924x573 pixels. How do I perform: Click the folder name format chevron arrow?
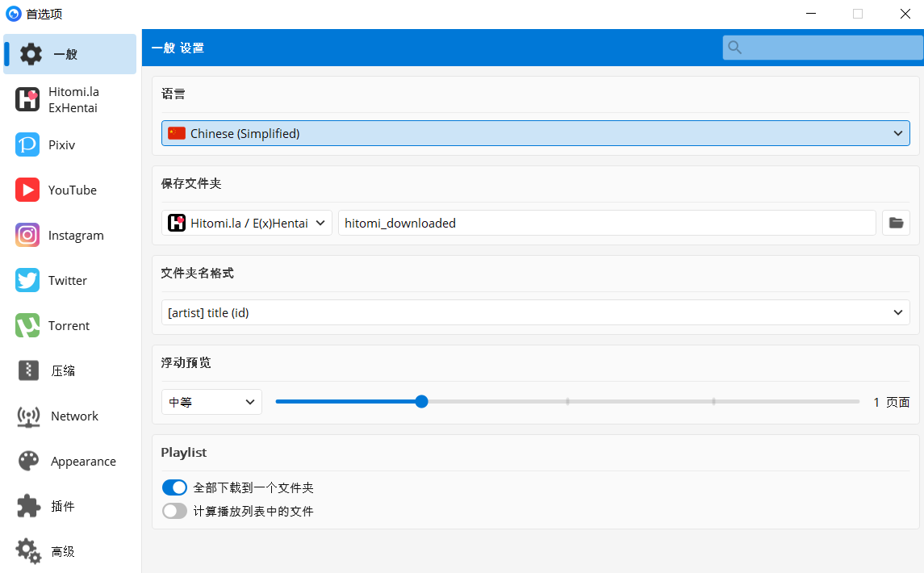tap(897, 312)
